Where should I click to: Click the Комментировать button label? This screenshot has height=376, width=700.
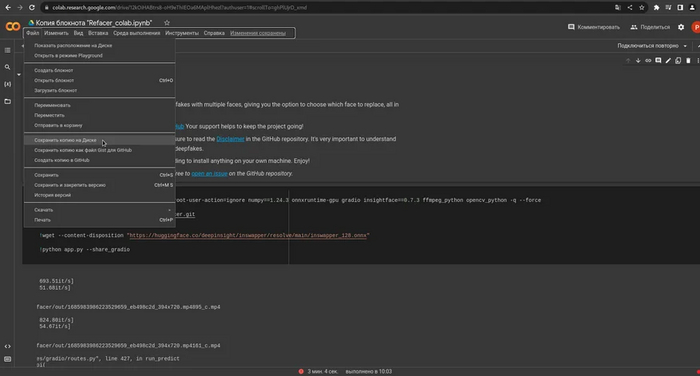(598, 27)
